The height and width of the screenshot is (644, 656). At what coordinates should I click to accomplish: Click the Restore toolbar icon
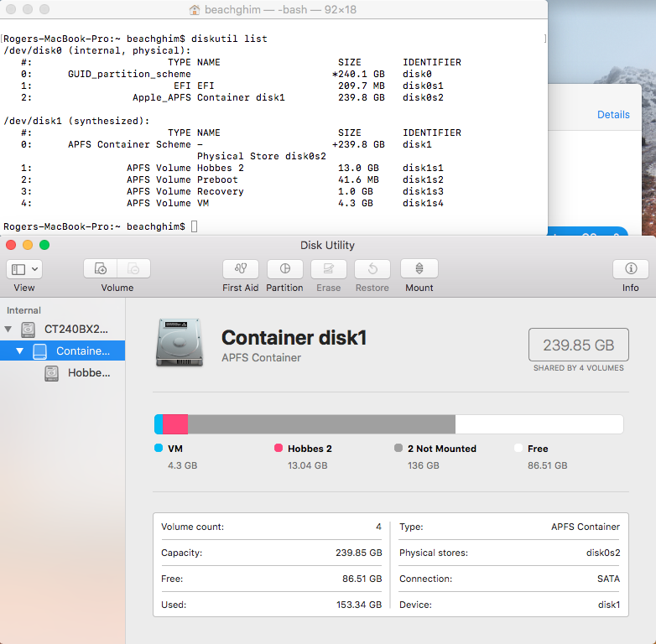[x=372, y=268]
